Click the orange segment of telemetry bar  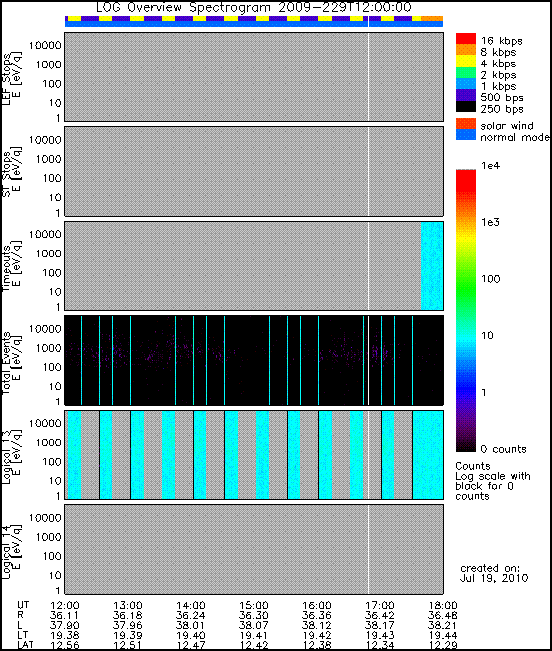point(432,19)
